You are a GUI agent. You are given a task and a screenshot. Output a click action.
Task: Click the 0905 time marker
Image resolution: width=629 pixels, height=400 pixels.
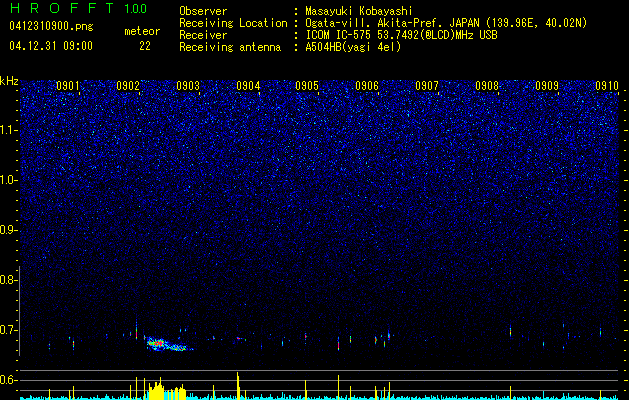click(307, 86)
